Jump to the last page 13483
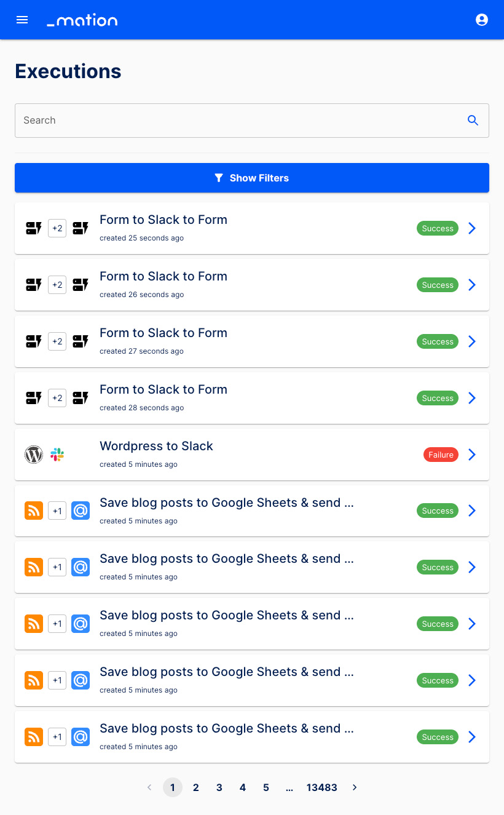 (322, 787)
